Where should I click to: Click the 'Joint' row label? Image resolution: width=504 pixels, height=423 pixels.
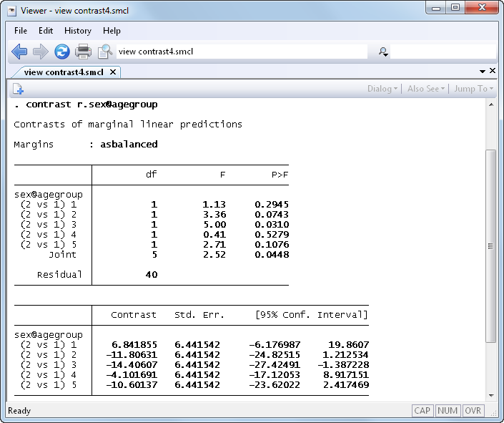[x=63, y=255]
